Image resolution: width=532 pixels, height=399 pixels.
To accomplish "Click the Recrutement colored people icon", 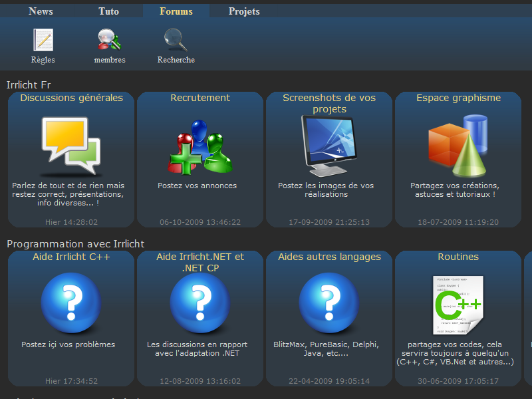I will [x=200, y=147].
